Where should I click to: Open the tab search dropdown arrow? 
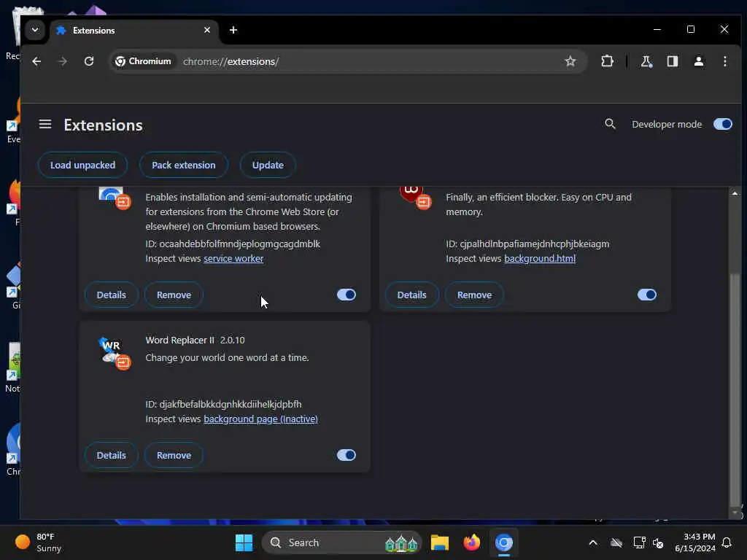(x=35, y=30)
